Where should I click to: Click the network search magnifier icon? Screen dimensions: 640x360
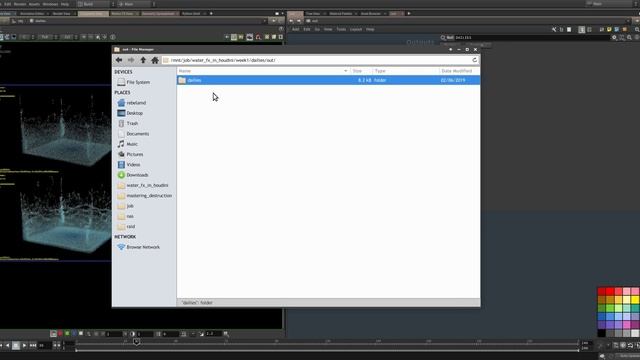click(x=443, y=38)
